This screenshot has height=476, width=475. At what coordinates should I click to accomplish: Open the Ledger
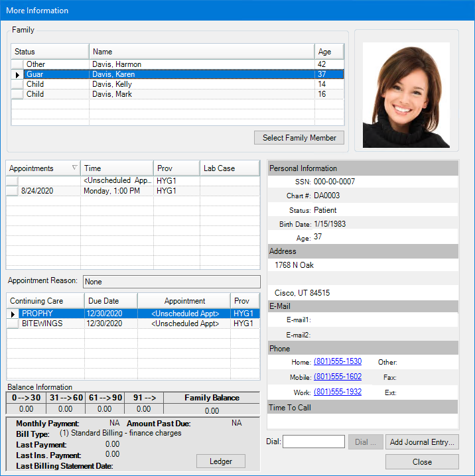click(x=221, y=461)
